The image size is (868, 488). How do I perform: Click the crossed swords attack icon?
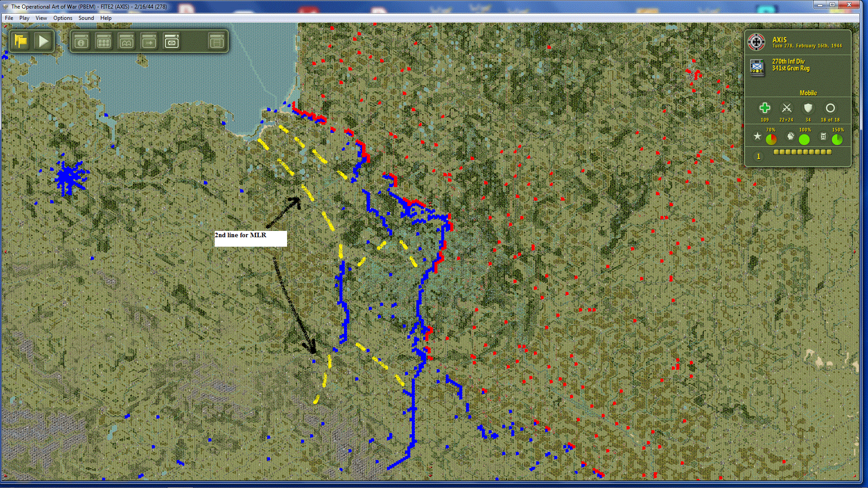(x=787, y=108)
